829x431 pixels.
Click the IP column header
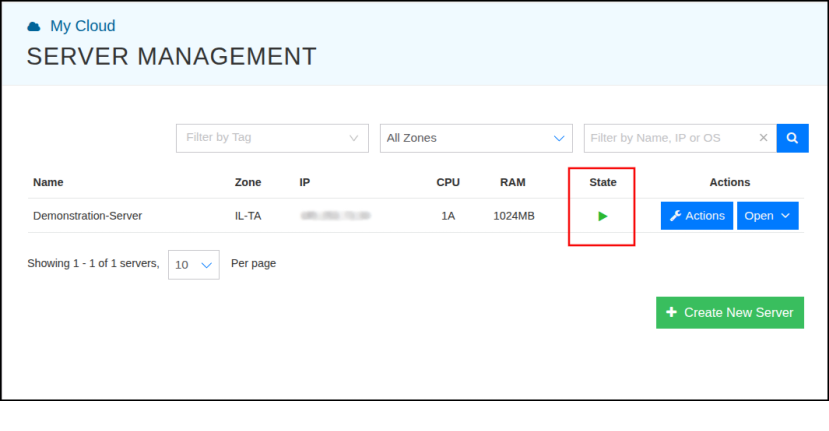(x=305, y=182)
